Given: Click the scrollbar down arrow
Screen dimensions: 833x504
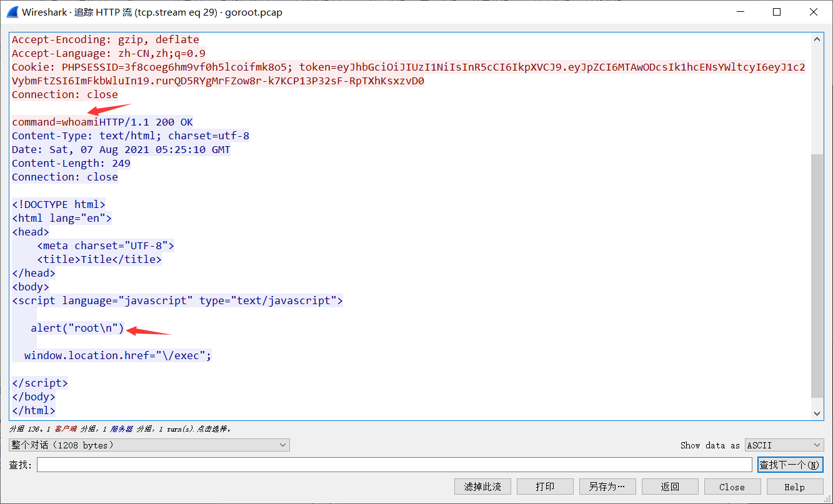Looking at the screenshot, I should tap(817, 413).
